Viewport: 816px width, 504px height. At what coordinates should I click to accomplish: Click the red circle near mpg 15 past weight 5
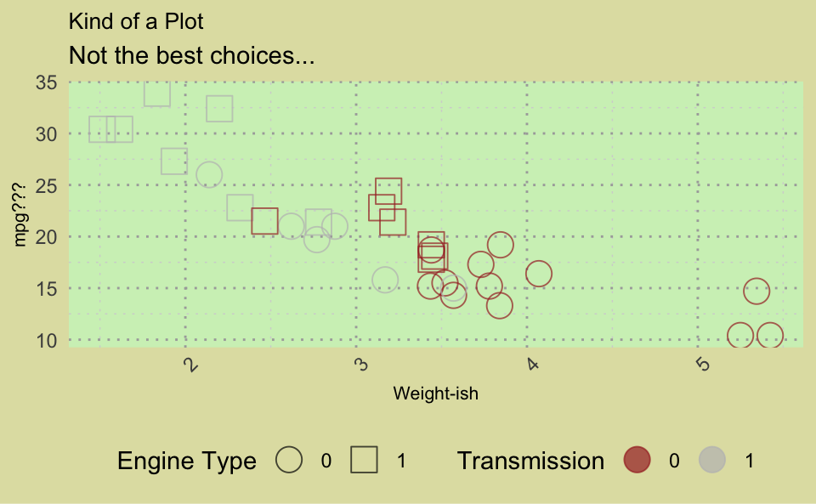[x=756, y=291]
